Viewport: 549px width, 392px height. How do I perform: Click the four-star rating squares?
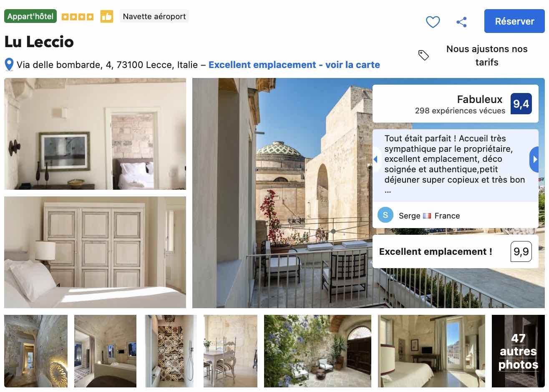pos(78,17)
